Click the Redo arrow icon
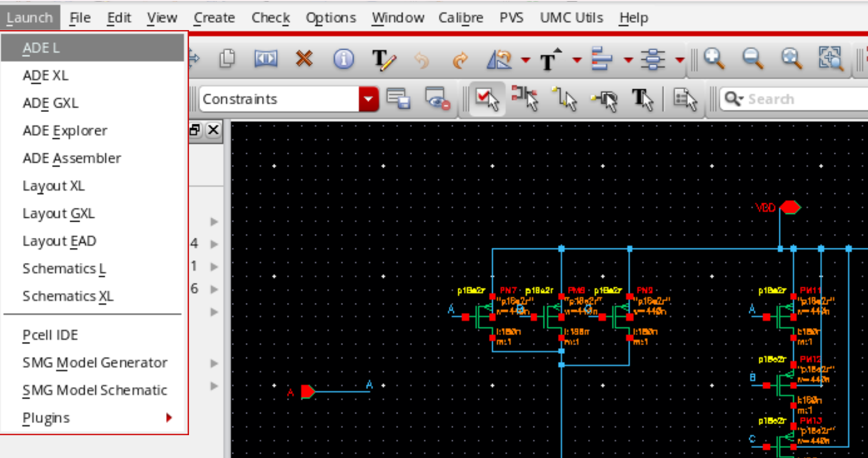This screenshot has height=458, width=868. 460,60
